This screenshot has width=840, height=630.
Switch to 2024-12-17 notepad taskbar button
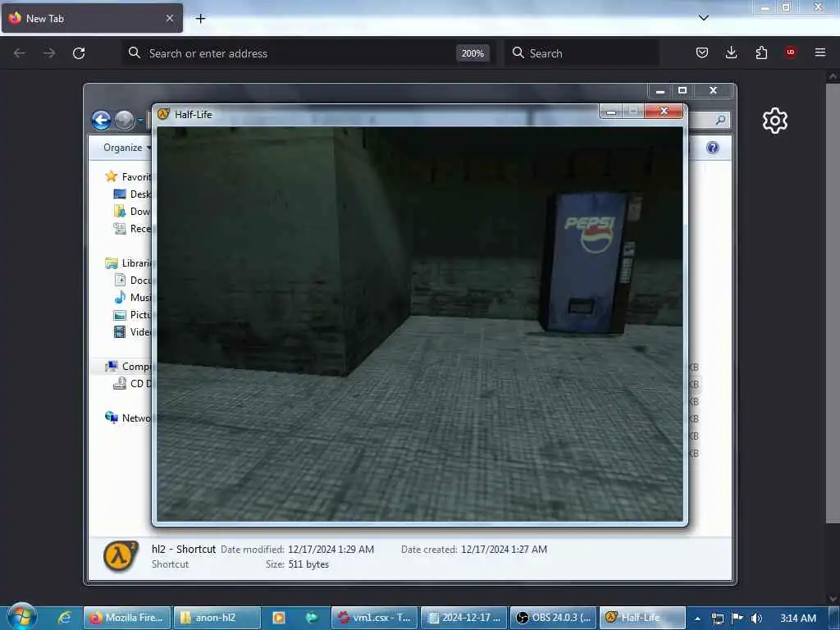[464, 618]
